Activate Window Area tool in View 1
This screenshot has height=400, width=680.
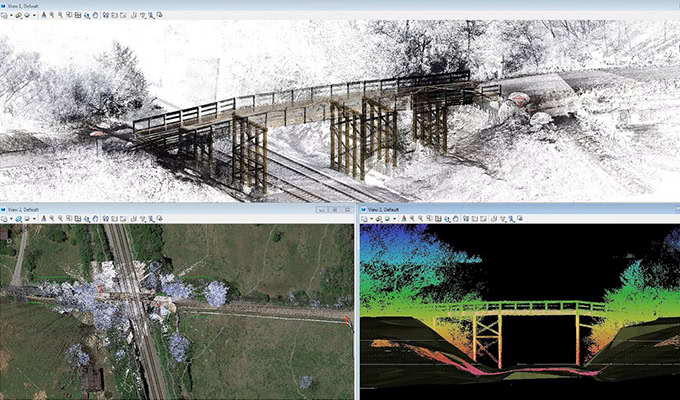70,15
